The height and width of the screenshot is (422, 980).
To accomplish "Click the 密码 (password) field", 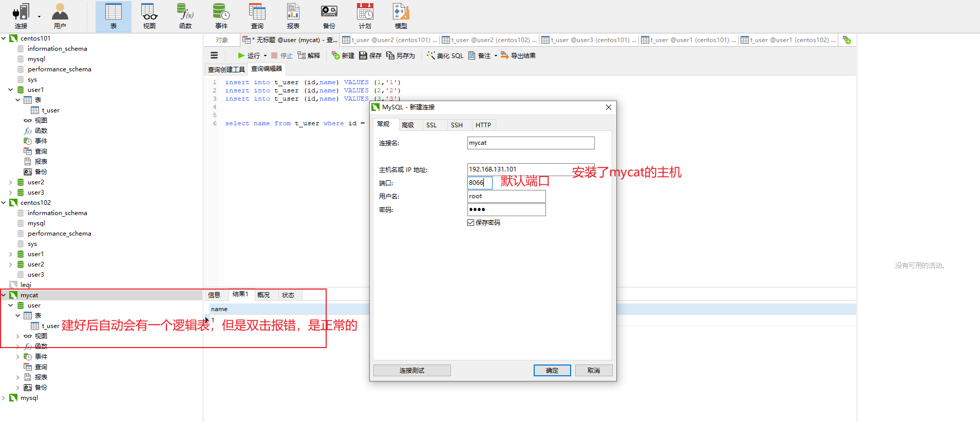I will 506,209.
